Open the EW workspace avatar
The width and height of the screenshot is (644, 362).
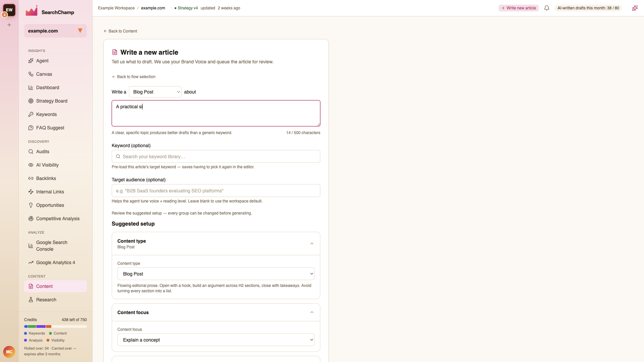click(9, 10)
